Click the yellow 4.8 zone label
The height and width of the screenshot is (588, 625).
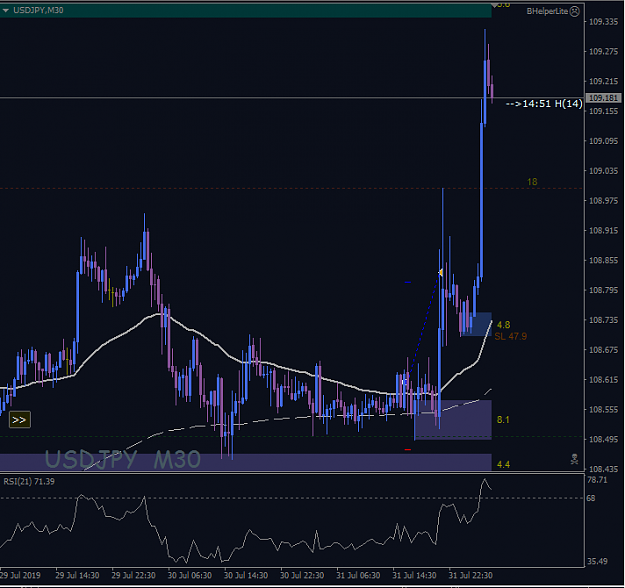tap(503, 325)
